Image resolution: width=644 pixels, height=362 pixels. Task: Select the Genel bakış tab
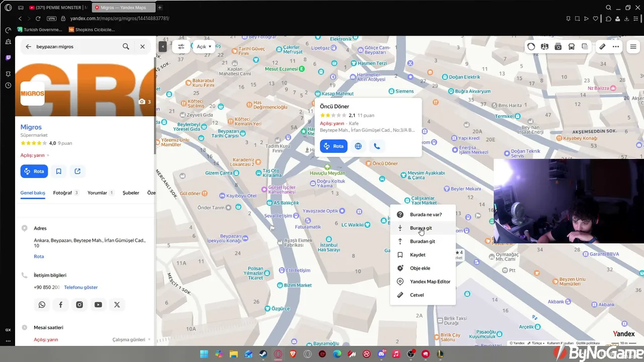point(33,193)
